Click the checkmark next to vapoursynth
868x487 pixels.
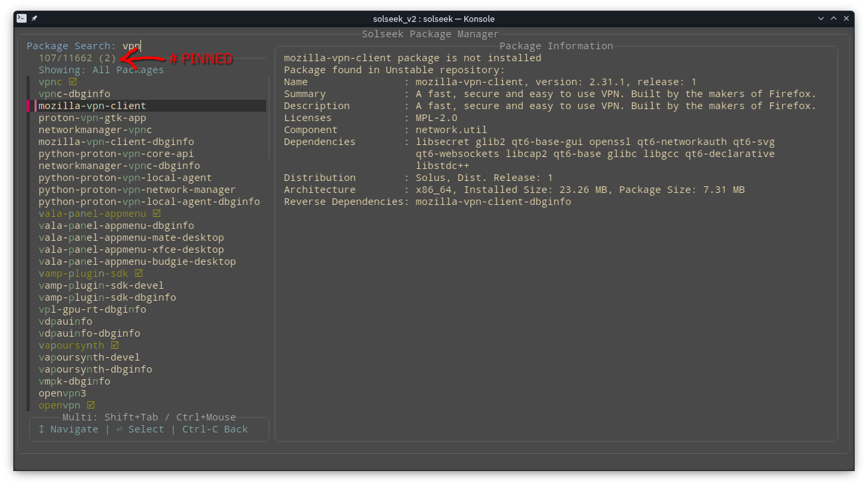coord(115,345)
